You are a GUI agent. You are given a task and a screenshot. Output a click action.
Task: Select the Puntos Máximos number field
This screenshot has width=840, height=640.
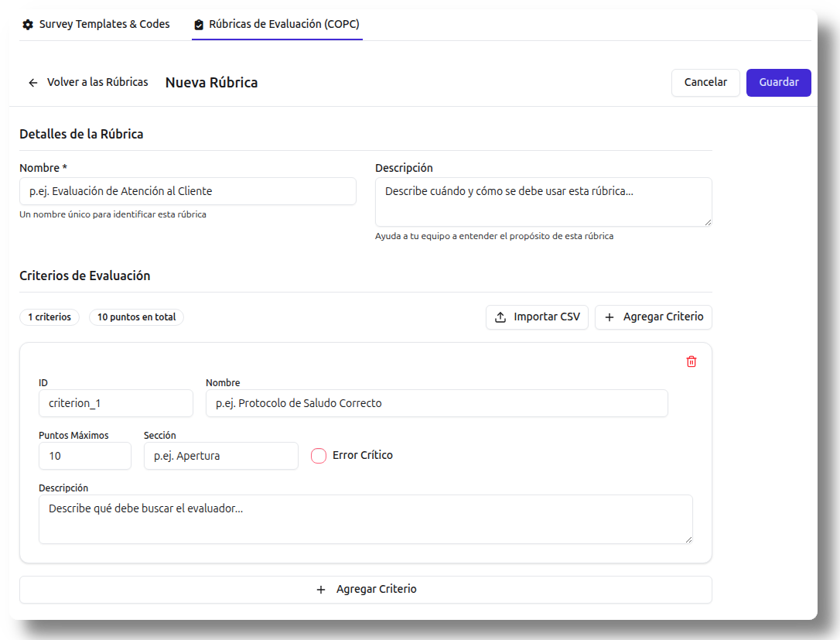click(84, 456)
